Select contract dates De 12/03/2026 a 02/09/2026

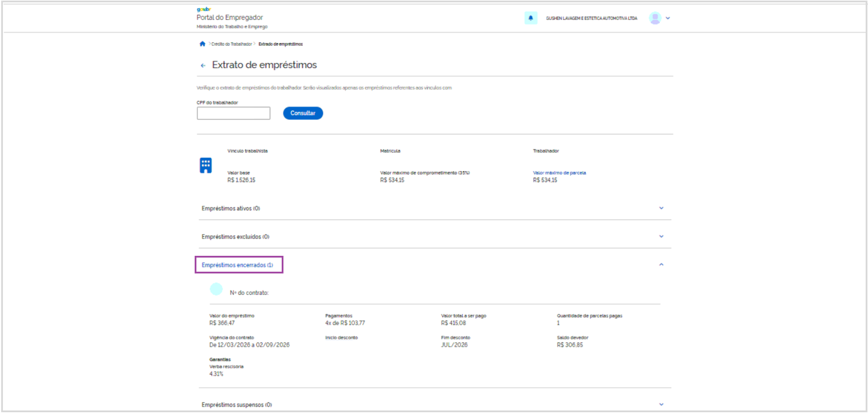tap(249, 345)
